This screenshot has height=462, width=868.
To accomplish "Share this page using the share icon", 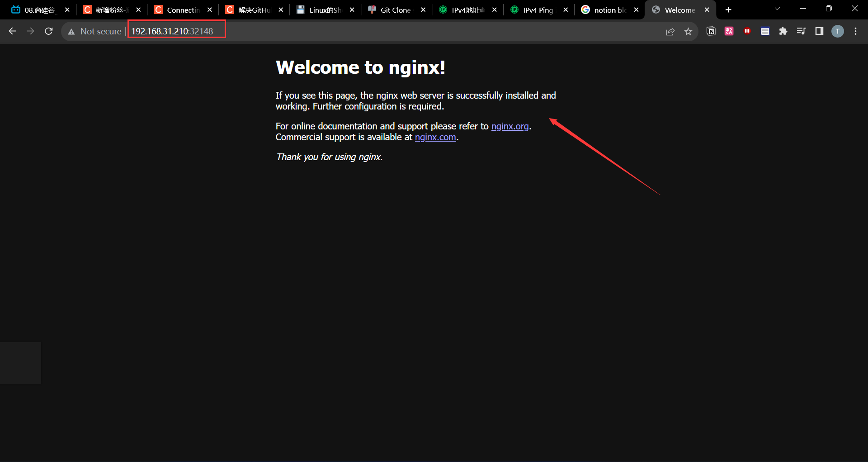I will coord(670,31).
